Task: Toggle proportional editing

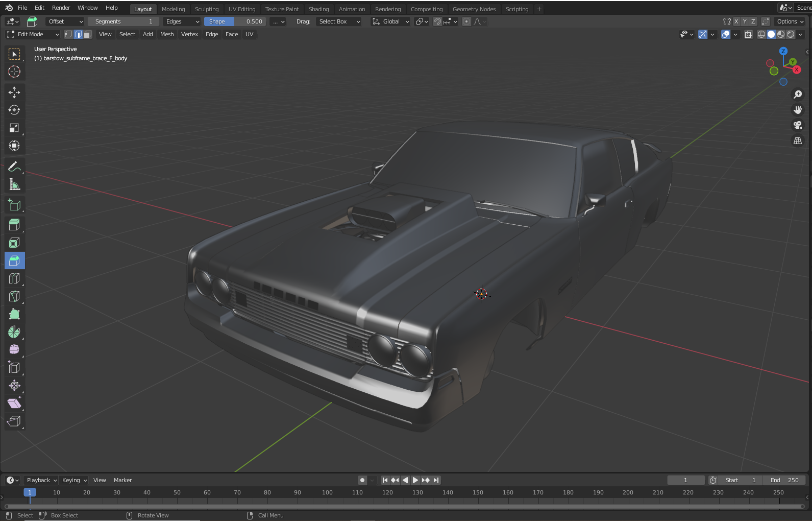Action: pyautogui.click(x=466, y=21)
